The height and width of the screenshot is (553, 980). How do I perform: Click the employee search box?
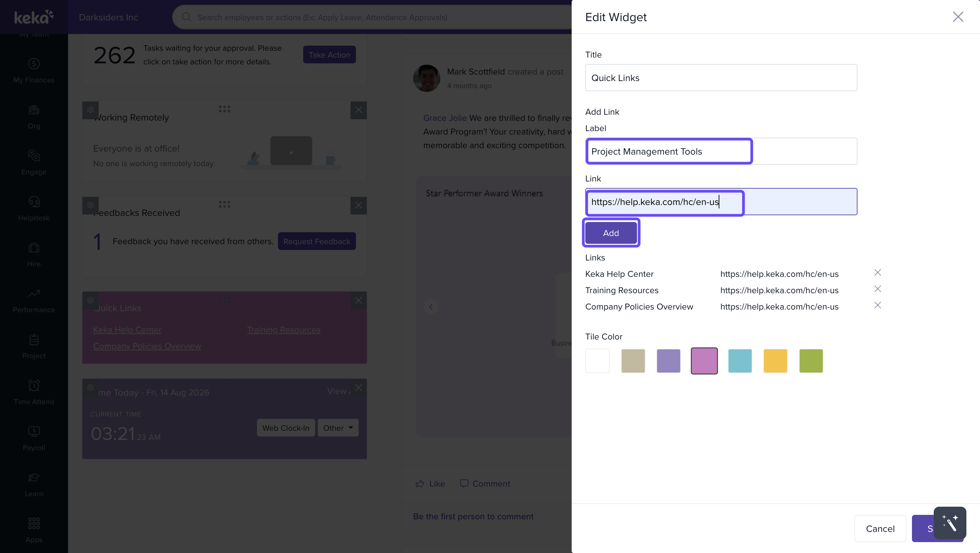(372, 17)
